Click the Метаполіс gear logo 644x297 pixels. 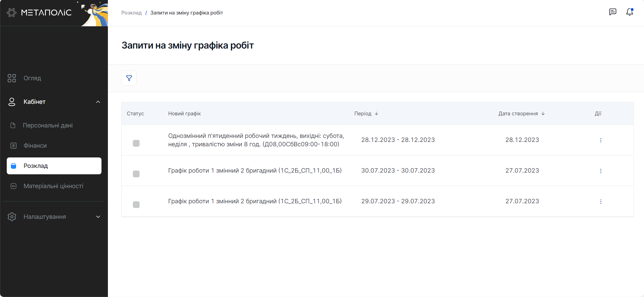point(11,12)
